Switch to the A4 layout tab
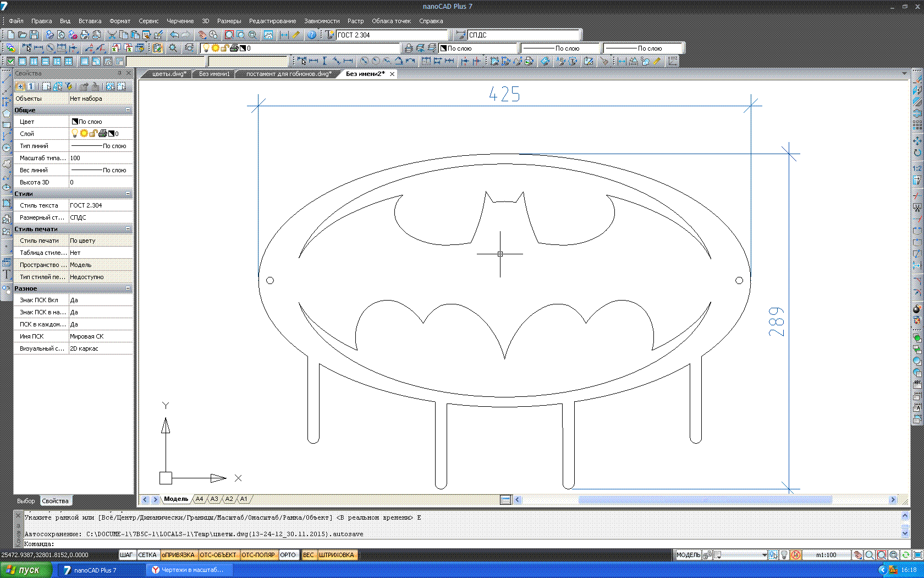The width and height of the screenshot is (924, 578). click(x=200, y=499)
